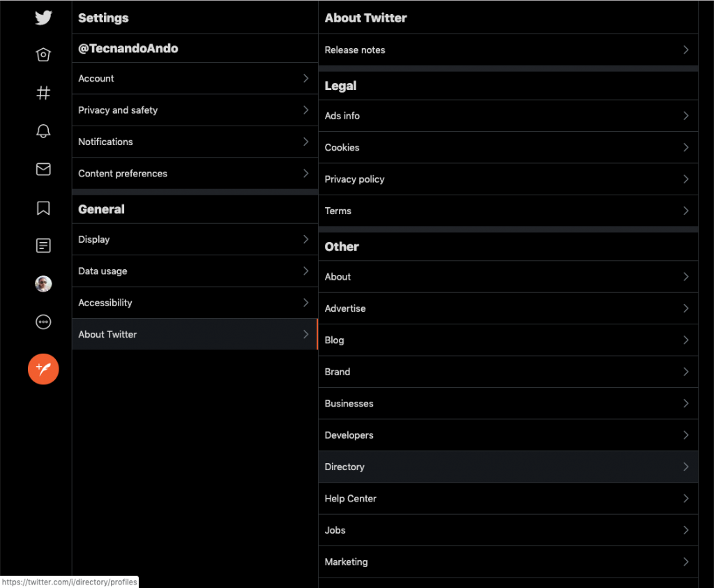Screen dimensions: 714x588
Task: Click the Twitter bird logo
Action: click(43, 17)
